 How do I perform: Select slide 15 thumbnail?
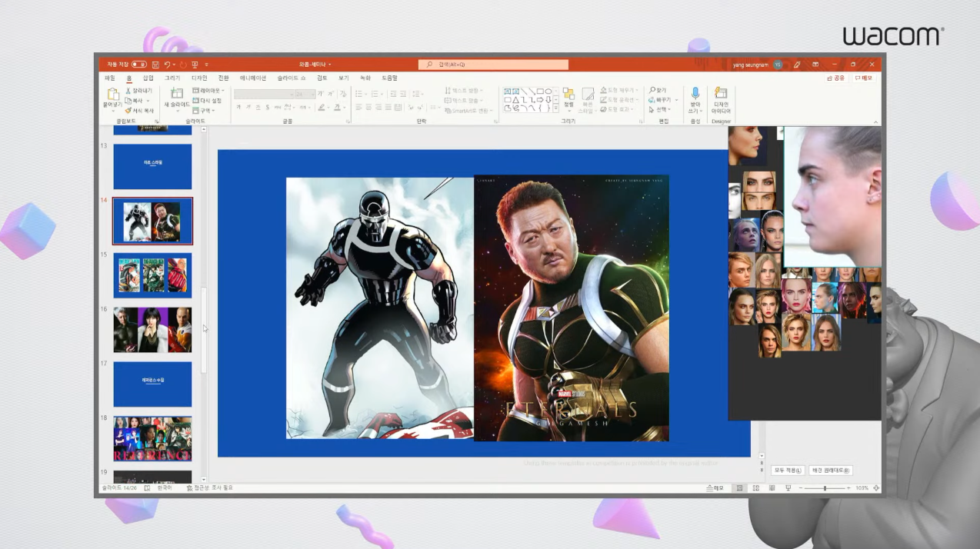(x=152, y=275)
